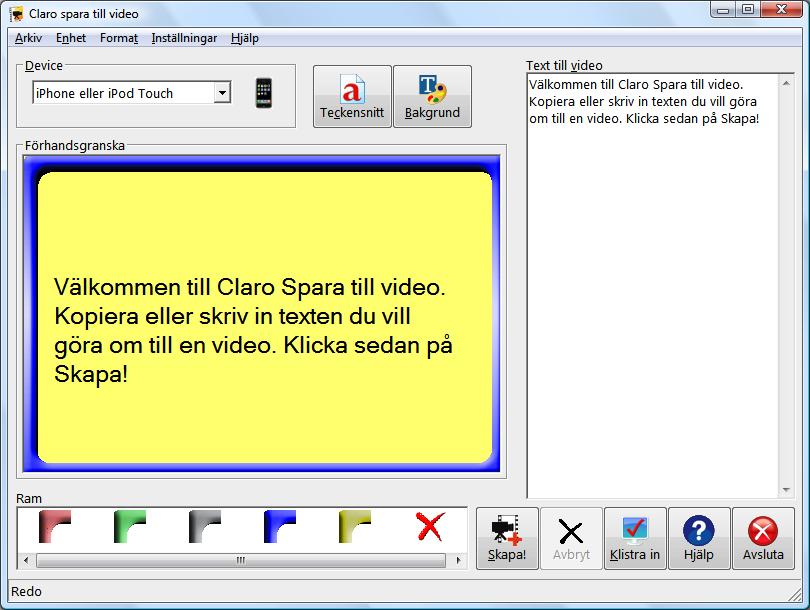810x610 pixels.
Task: Click text box scroll up arrow
Action: 786,83
